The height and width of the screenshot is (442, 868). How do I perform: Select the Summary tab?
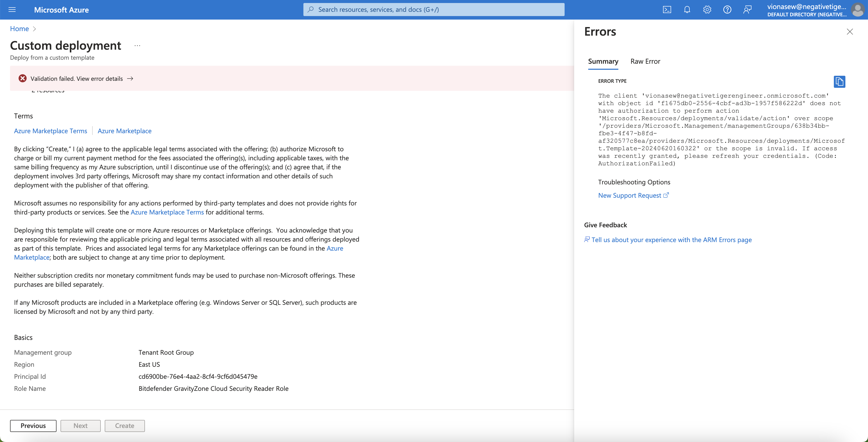603,61
